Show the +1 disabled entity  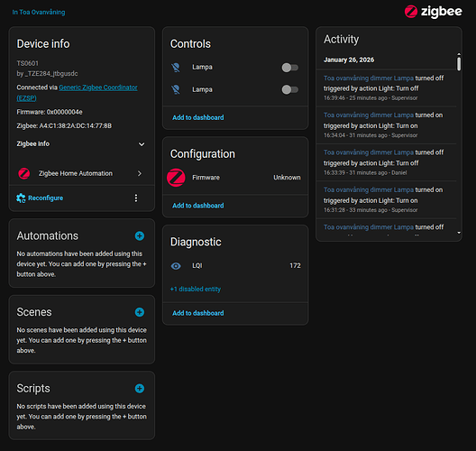pyautogui.click(x=196, y=290)
